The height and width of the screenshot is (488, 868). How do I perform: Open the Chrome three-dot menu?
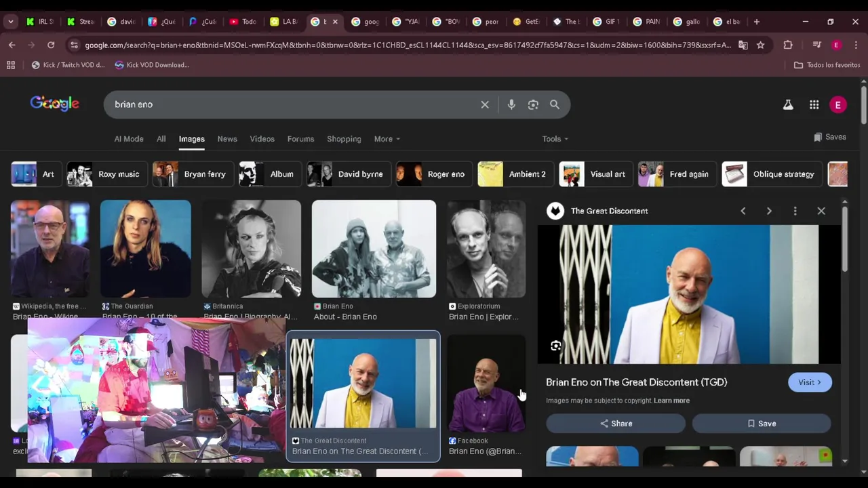click(855, 45)
